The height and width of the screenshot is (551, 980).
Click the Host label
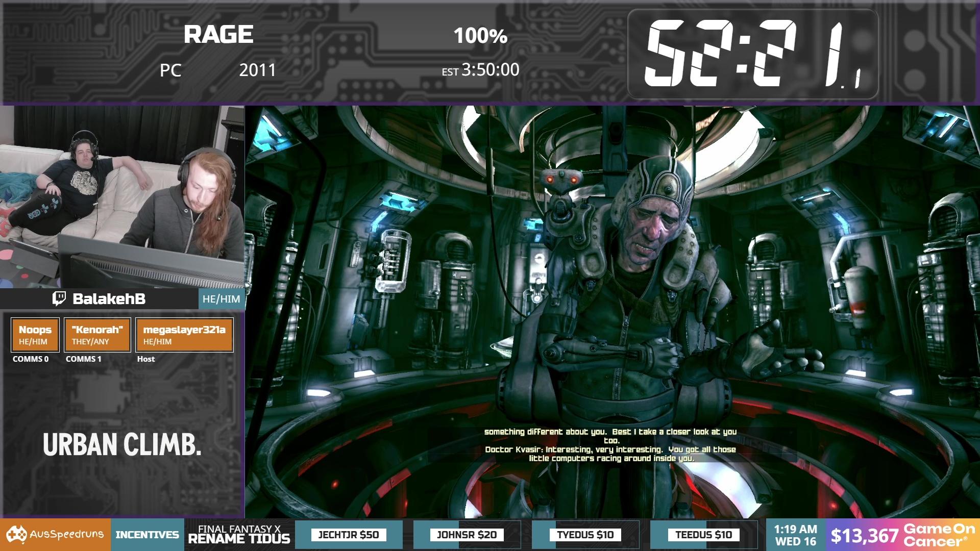coord(146,359)
